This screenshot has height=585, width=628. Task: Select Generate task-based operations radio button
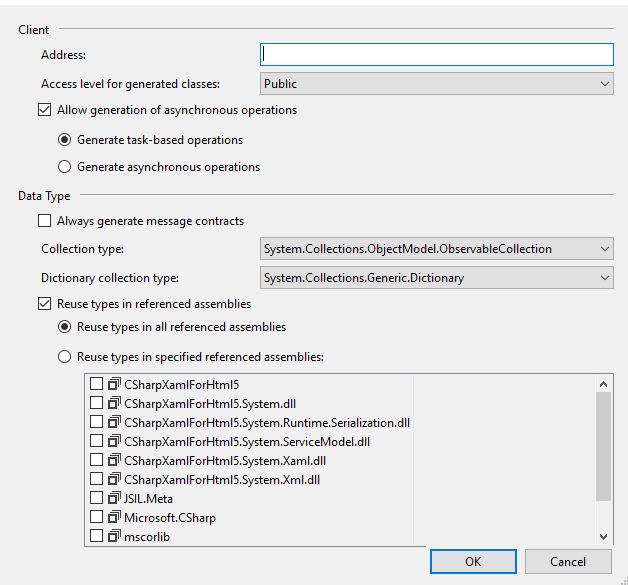point(64,140)
